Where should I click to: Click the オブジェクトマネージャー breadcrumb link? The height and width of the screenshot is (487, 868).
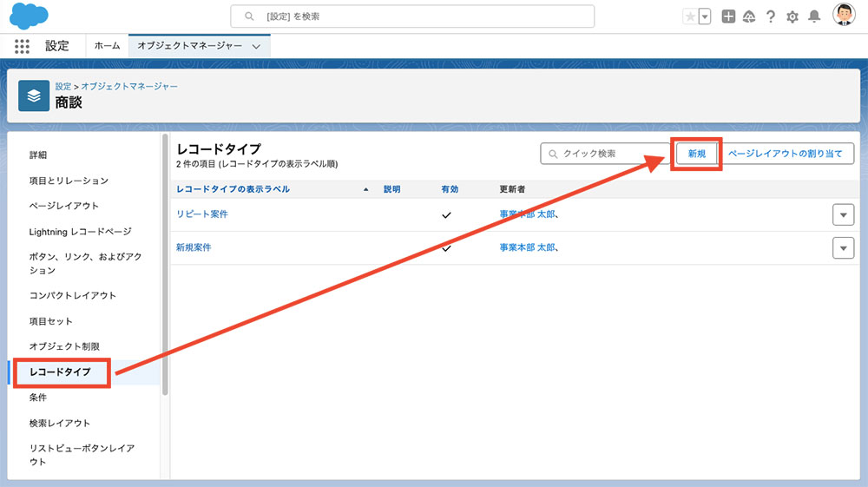tap(129, 86)
